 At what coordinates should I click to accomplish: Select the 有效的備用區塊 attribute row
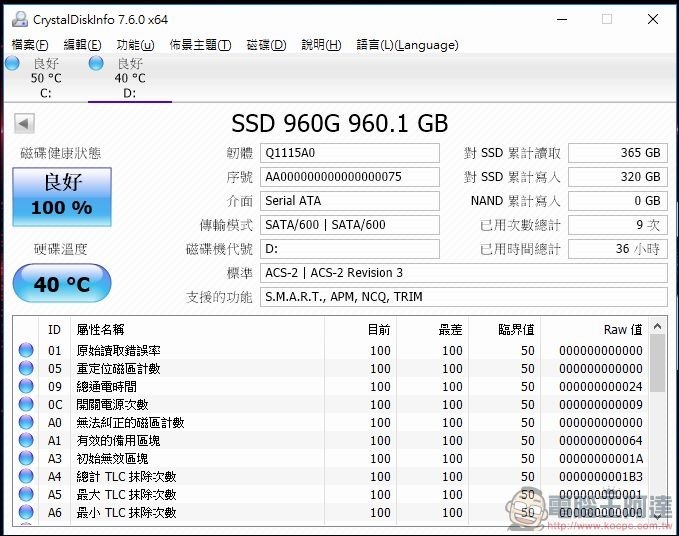[331, 440]
